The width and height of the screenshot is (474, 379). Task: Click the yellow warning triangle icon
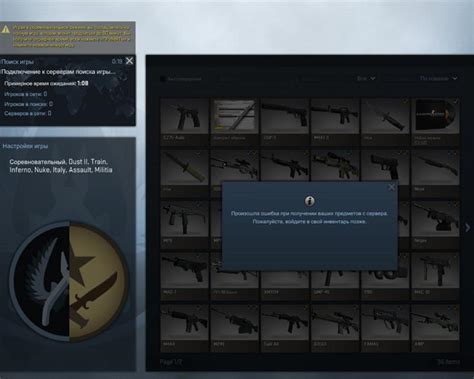[x=5, y=29]
